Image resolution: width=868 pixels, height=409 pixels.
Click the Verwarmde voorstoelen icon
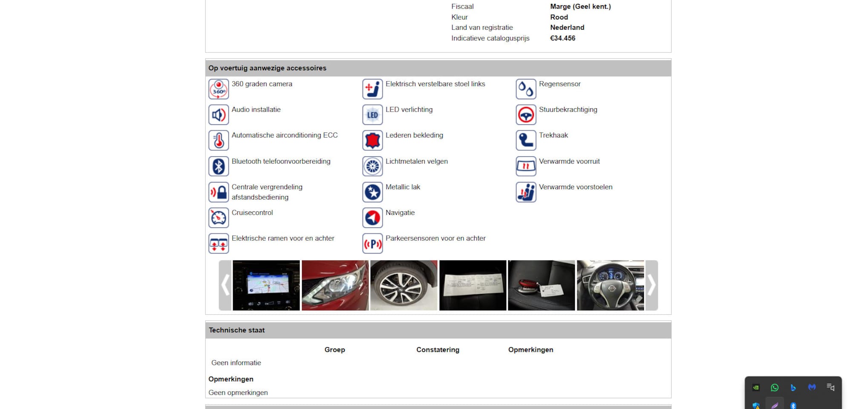526,192
